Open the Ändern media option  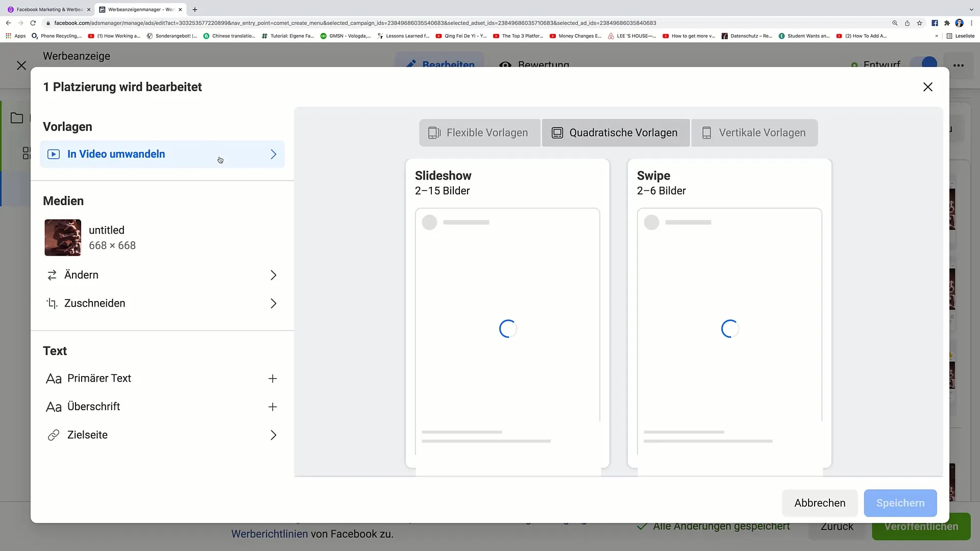[162, 275]
